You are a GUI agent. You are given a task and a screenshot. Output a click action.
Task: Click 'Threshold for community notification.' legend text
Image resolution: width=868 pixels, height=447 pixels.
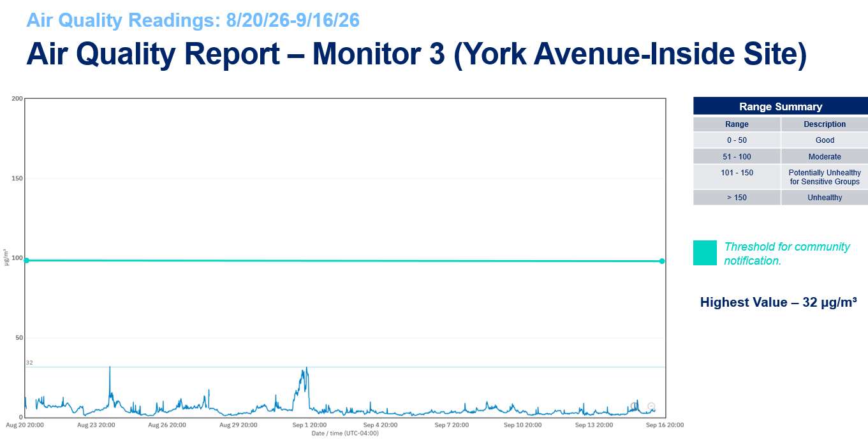tap(787, 253)
